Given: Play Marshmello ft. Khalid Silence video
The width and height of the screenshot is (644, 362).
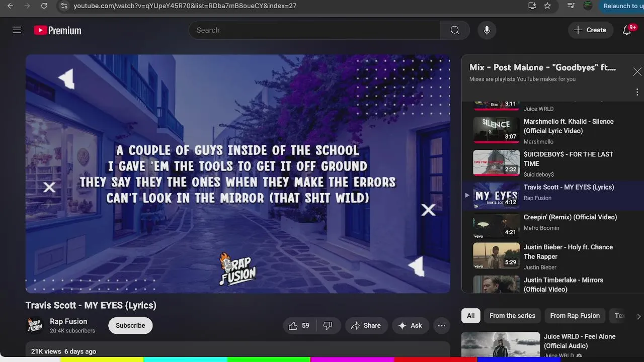Looking at the screenshot, I should point(569,126).
